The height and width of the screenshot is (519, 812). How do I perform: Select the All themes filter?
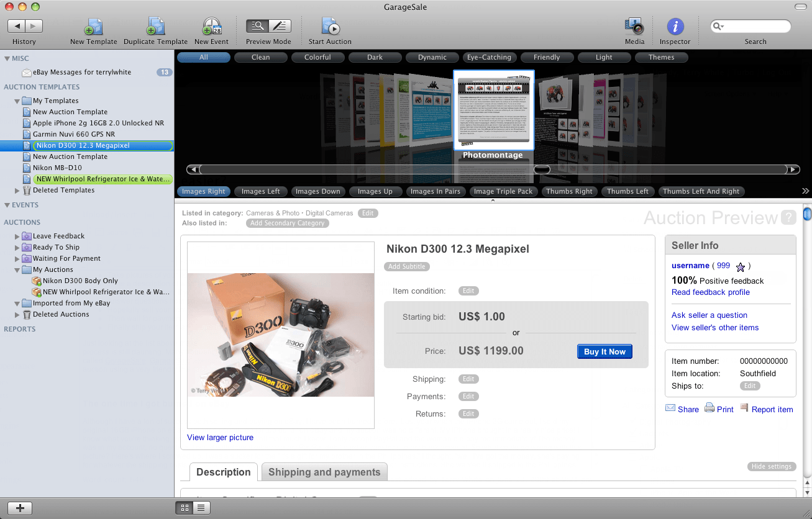pyautogui.click(x=204, y=57)
